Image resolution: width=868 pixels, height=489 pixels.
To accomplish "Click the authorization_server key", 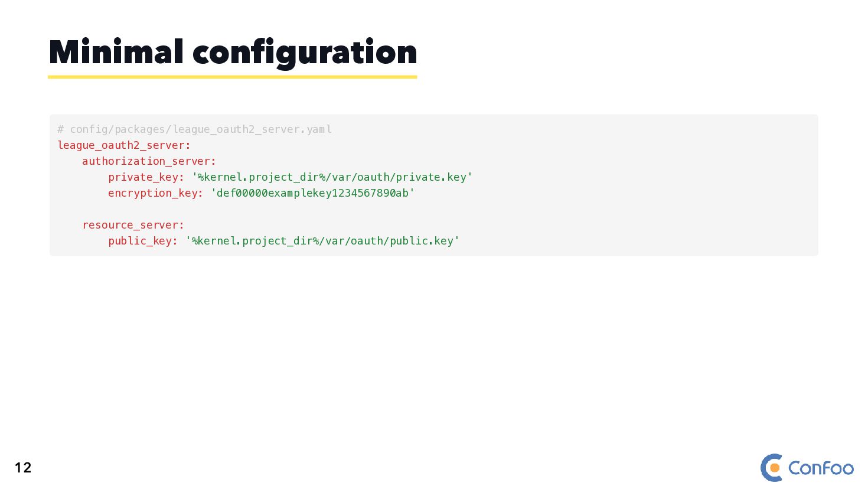I will click(x=149, y=161).
